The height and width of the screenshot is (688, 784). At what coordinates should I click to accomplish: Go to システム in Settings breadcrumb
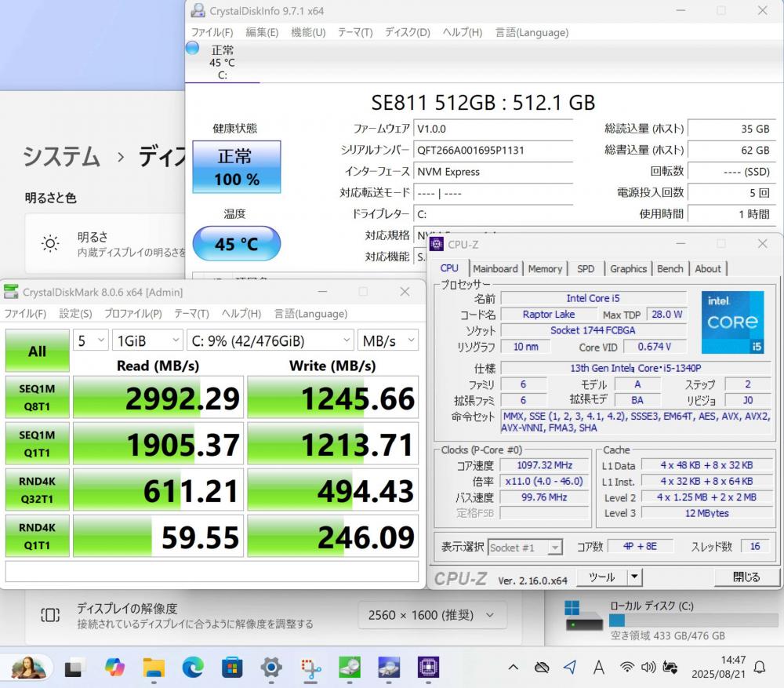(61, 156)
